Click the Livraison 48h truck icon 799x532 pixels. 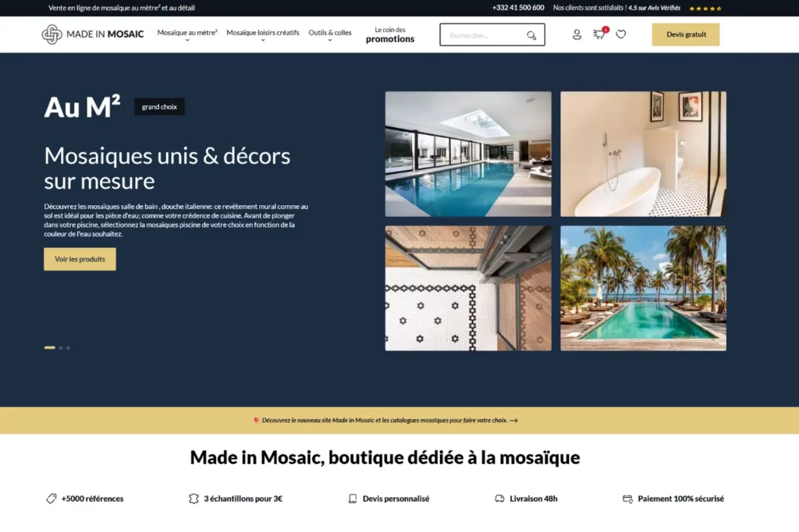pyautogui.click(x=499, y=498)
